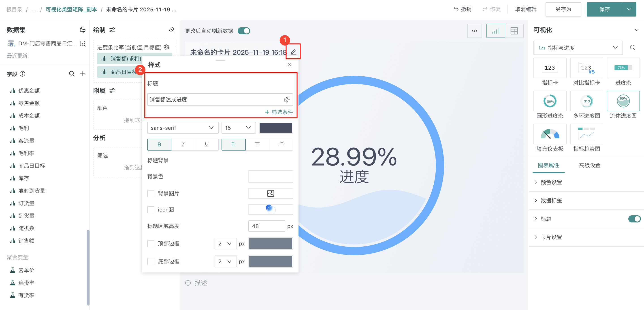Image resolution: width=644 pixels, height=310 pixels.
Task: Select the 图表属性 tab
Action: click(548, 165)
